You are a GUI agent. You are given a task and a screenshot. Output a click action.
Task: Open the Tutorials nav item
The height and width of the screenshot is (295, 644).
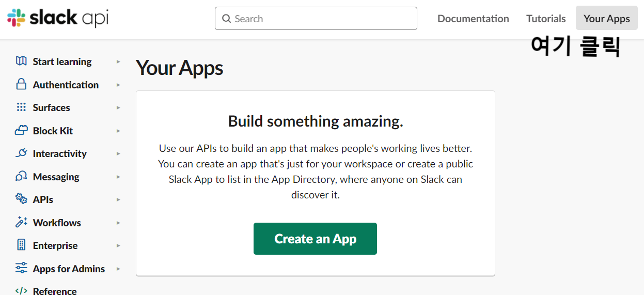pyautogui.click(x=546, y=19)
